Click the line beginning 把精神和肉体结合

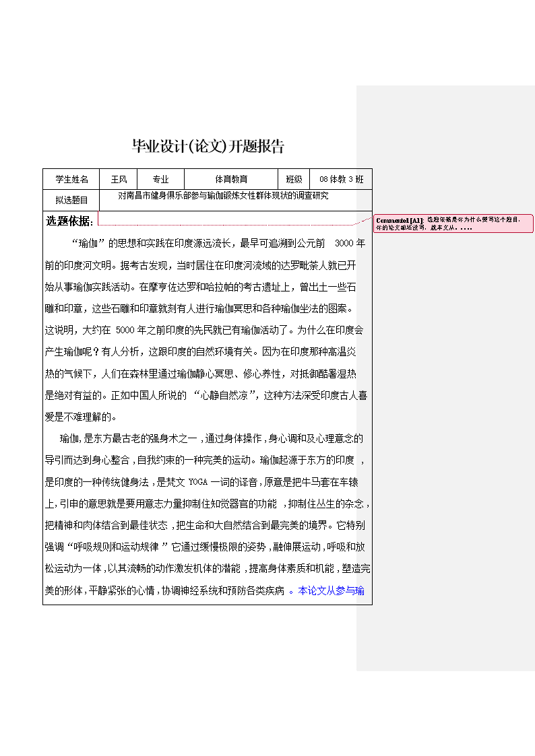pos(205,526)
